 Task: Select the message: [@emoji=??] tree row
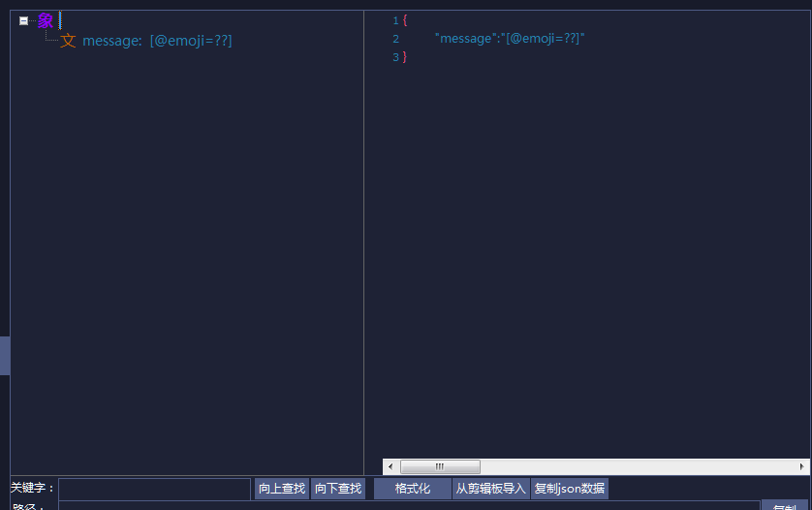[157, 41]
